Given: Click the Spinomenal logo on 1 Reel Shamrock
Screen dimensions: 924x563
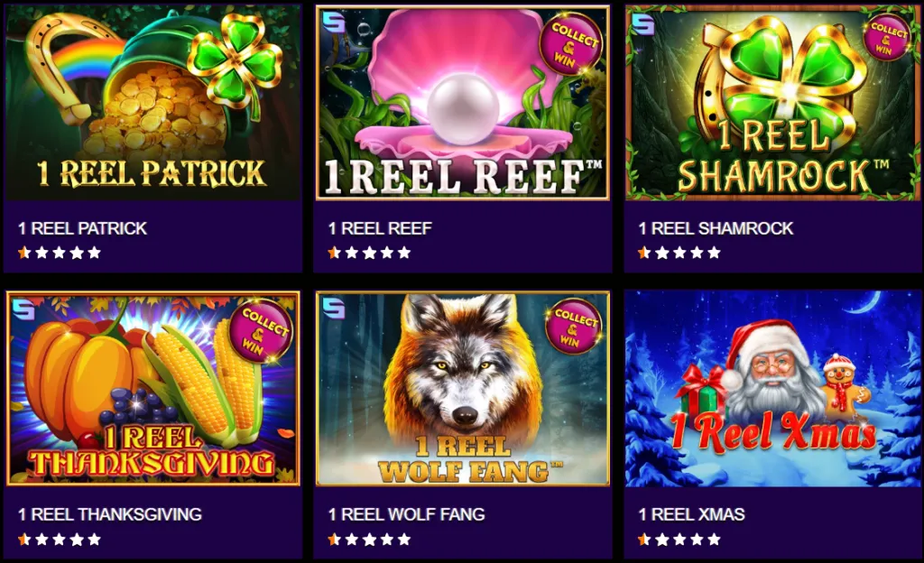Looking at the screenshot, I should pos(642,24).
